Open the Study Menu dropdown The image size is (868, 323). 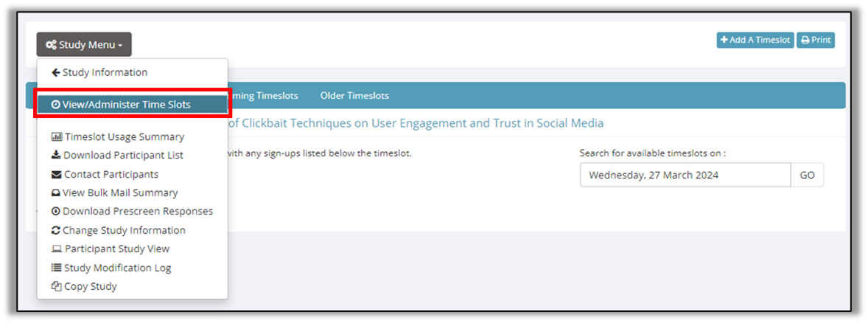[84, 45]
